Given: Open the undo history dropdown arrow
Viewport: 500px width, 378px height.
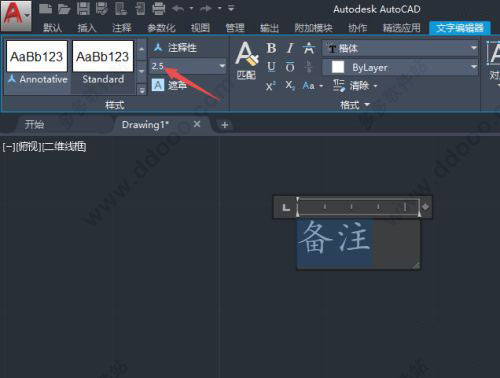Looking at the screenshot, I should coord(191,8).
